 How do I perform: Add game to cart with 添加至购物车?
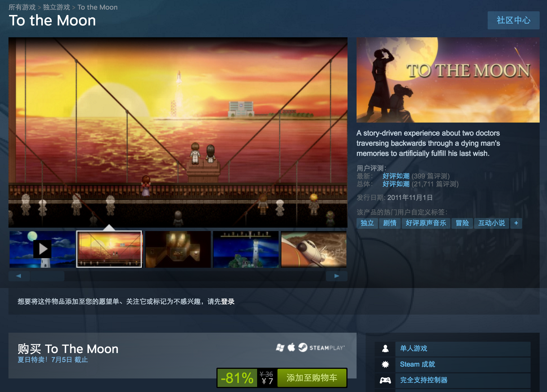coord(312,378)
